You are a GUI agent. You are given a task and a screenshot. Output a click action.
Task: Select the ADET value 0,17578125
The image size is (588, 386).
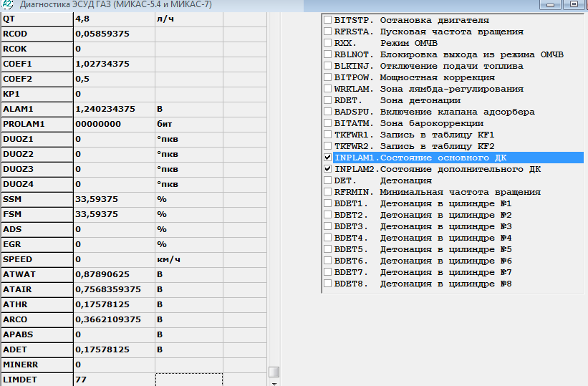(x=114, y=349)
